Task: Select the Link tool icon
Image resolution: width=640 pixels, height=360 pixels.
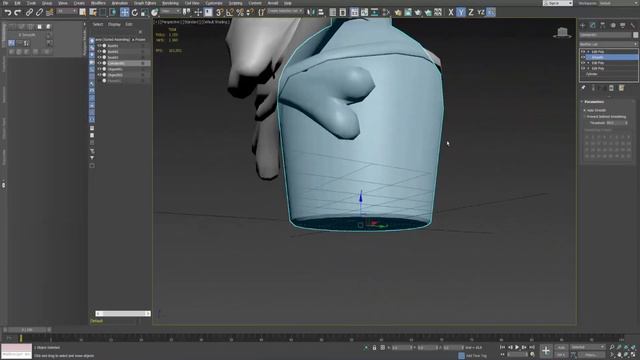Action: pyautogui.click(x=29, y=13)
